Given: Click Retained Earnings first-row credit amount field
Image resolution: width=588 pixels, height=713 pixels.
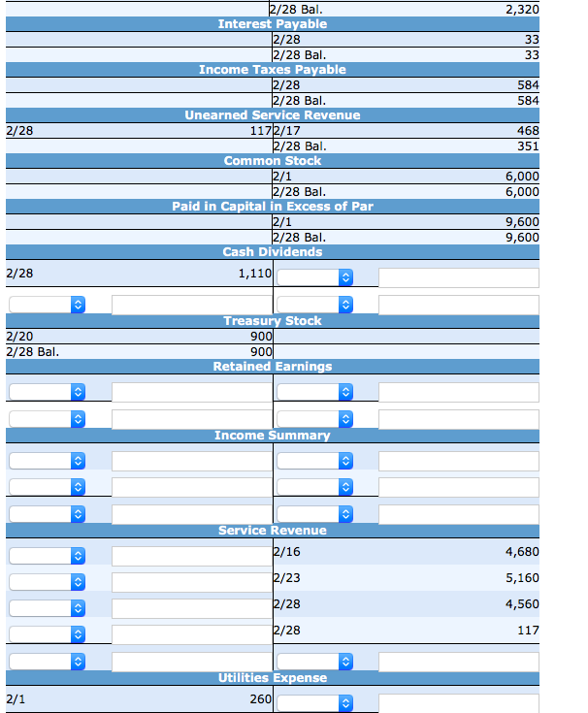Looking at the screenshot, I should click(x=458, y=392).
